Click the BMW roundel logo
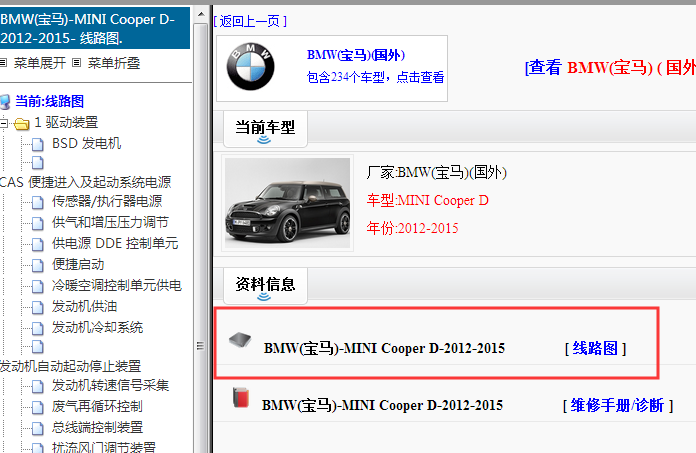The height and width of the screenshot is (453, 696). click(x=250, y=67)
